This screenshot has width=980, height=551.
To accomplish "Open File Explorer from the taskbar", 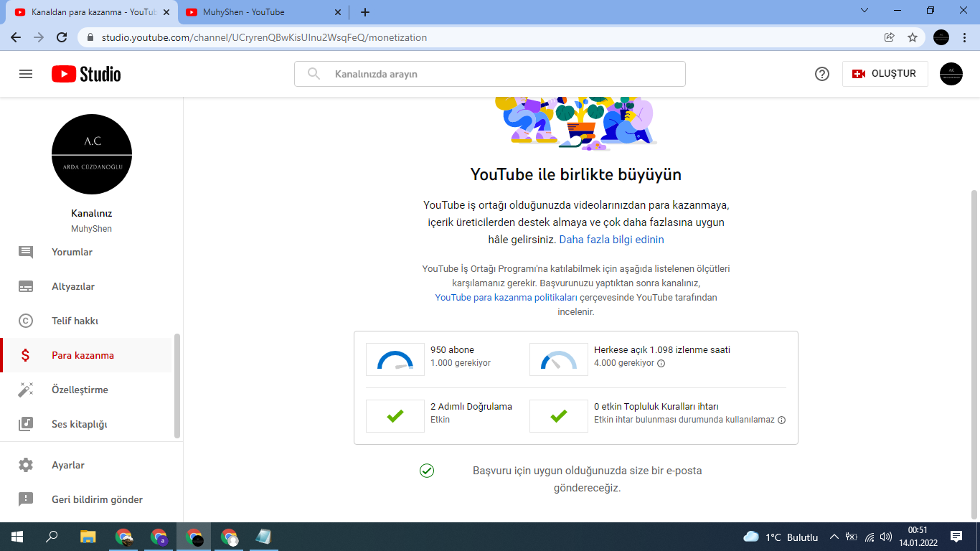I will point(88,537).
